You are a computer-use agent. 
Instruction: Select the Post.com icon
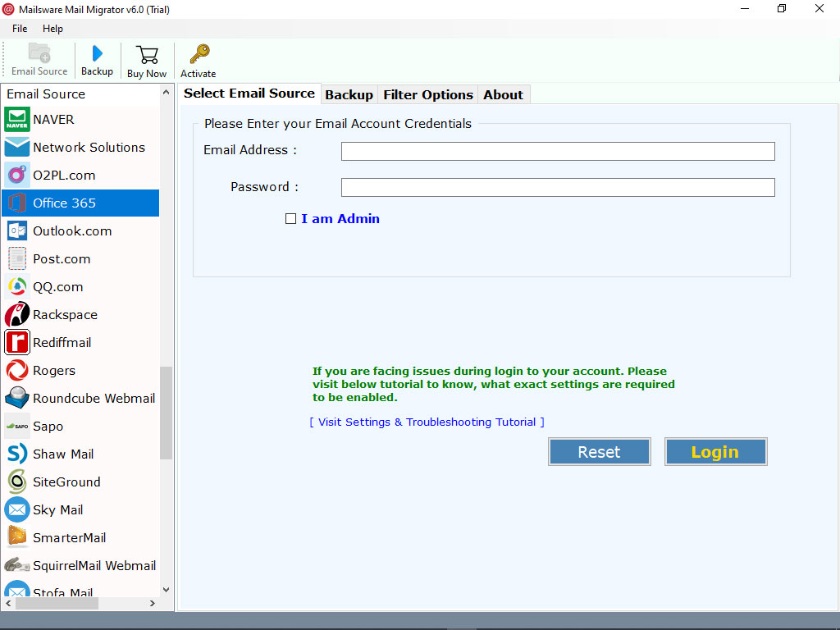[17, 258]
